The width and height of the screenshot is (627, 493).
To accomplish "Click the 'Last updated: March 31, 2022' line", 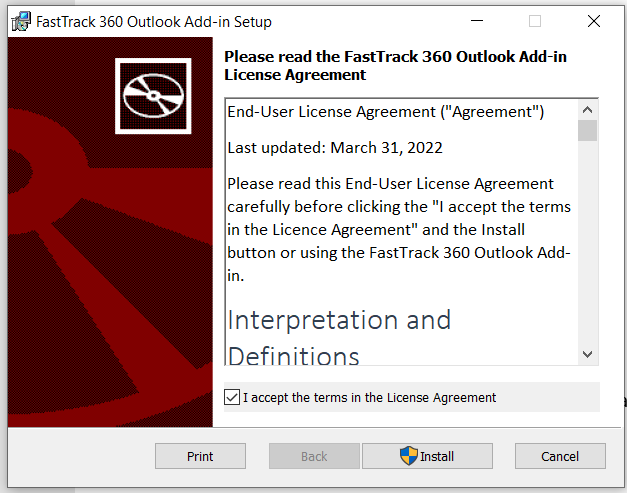I will point(335,148).
